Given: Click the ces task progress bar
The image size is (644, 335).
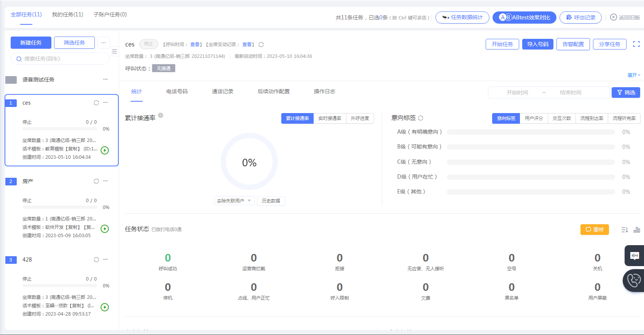Looking at the screenshot, I should pyautogui.click(x=60, y=129).
